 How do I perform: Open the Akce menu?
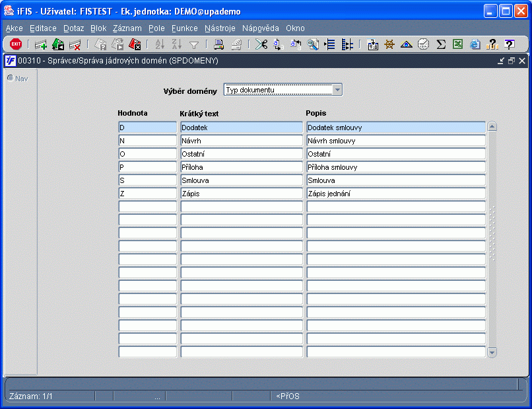tap(15, 28)
